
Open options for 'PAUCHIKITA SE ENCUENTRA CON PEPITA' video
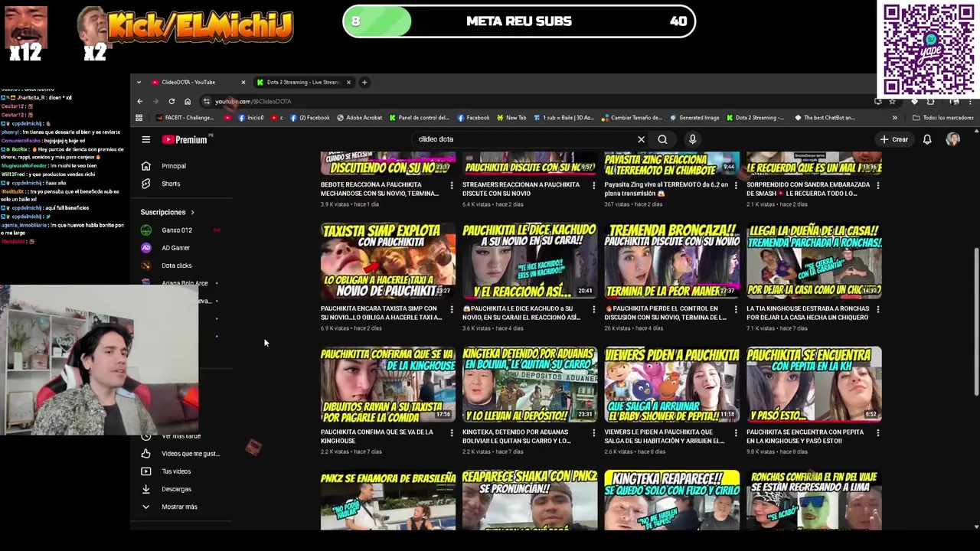tap(877, 432)
